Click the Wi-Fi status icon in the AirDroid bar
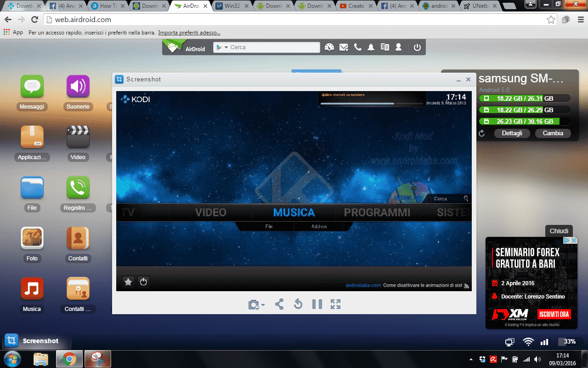Screen dimensions: 588x368 [x=528, y=342]
